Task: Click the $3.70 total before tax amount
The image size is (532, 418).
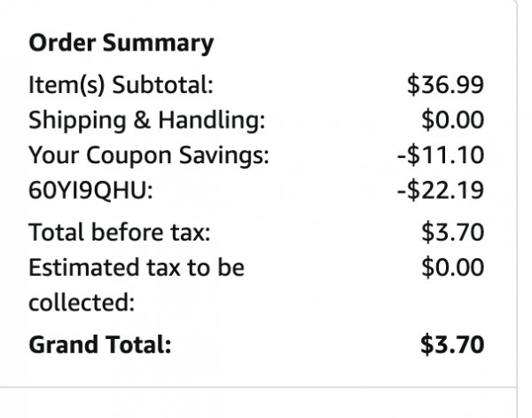Action: (x=452, y=233)
